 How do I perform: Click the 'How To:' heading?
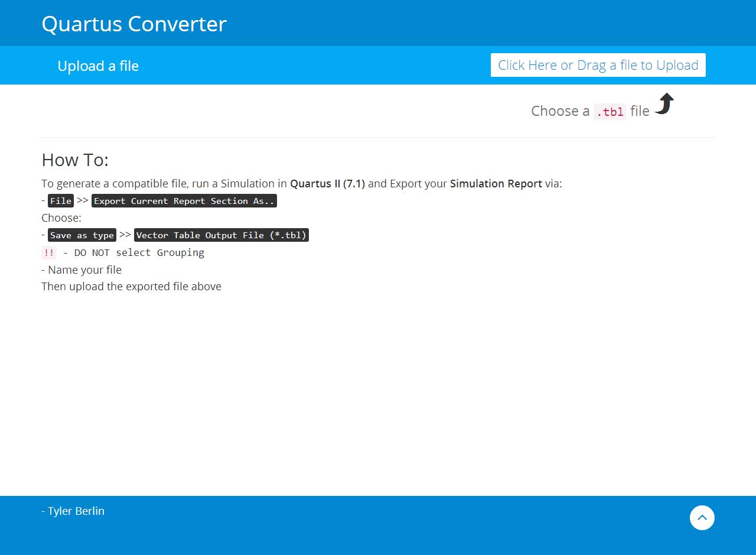[x=75, y=160]
